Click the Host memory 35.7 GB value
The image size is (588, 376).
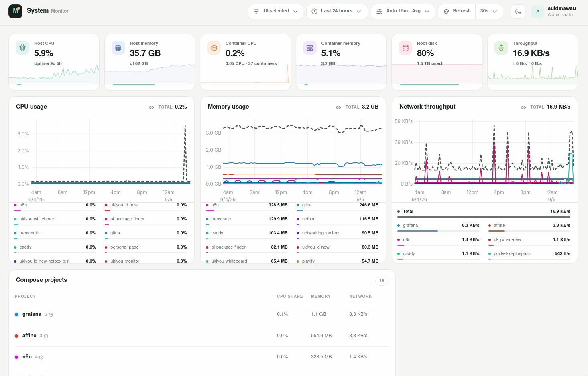click(x=145, y=53)
